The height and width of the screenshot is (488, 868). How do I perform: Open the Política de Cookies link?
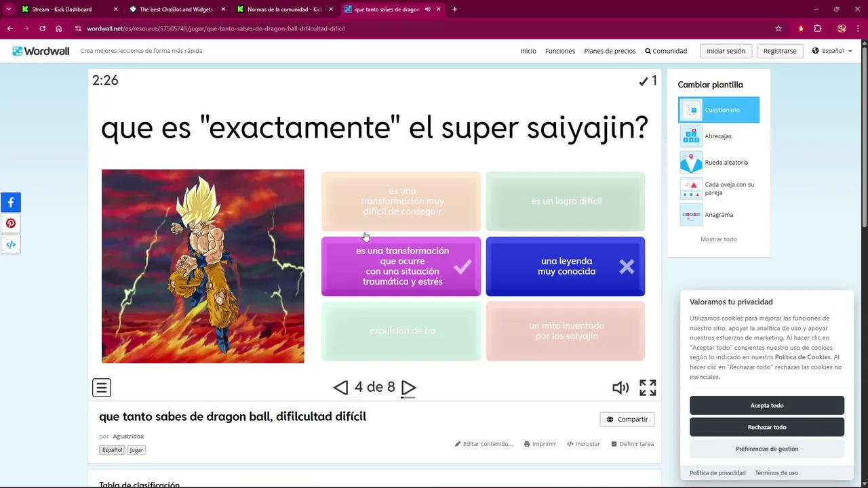click(x=803, y=357)
